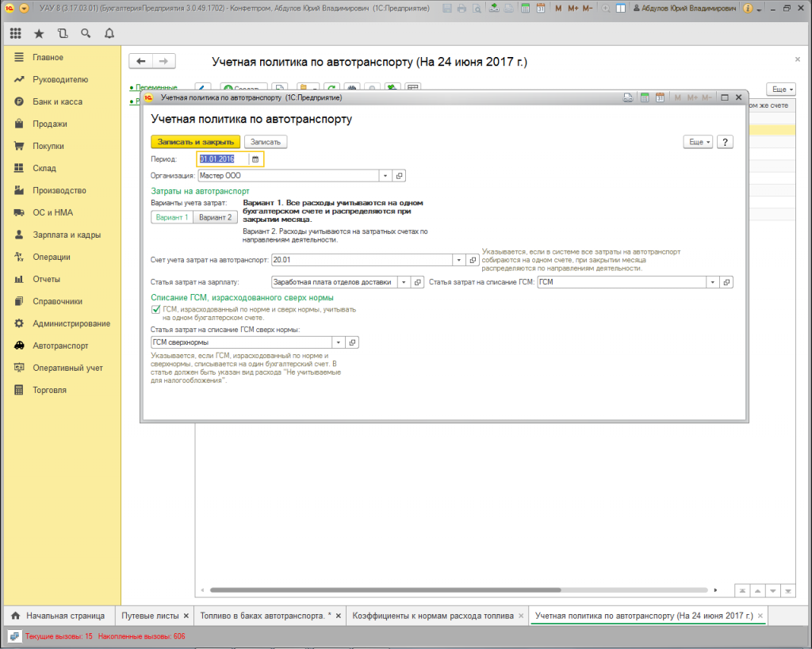Open the Автотранспорт section
The height and width of the screenshot is (649, 812).
[x=60, y=345]
